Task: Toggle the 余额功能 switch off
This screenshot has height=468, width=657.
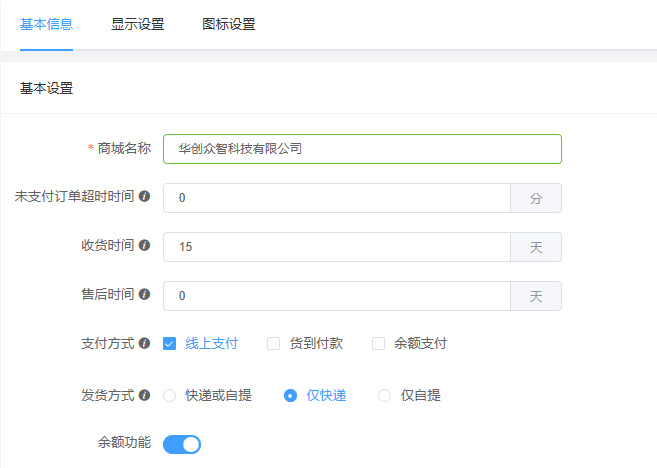Action: 182,444
